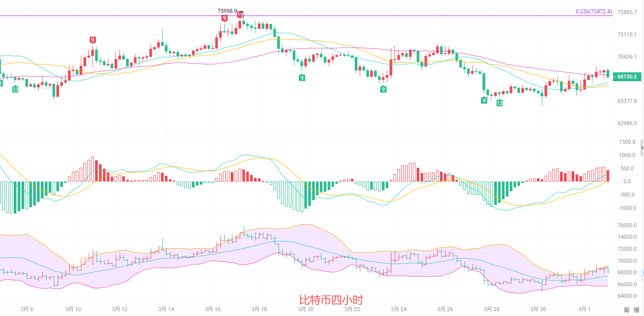Click the green 9 marker near 3月 28
The width and height of the screenshot is (644, 316).
coord(484,100)
